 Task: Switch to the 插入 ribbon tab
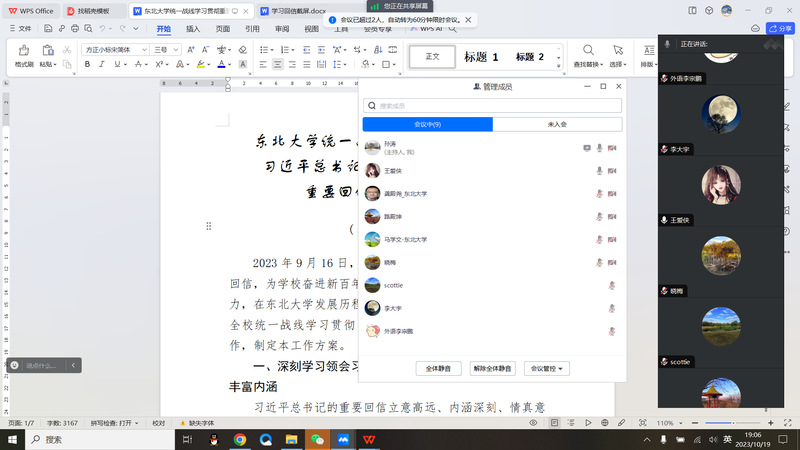(x=193, y=29)
